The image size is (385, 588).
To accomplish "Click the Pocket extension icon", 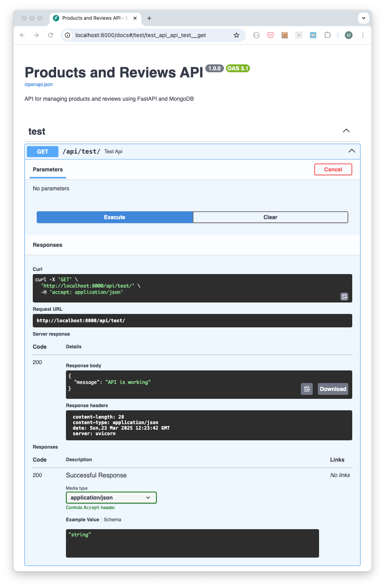I will point(270,35).
